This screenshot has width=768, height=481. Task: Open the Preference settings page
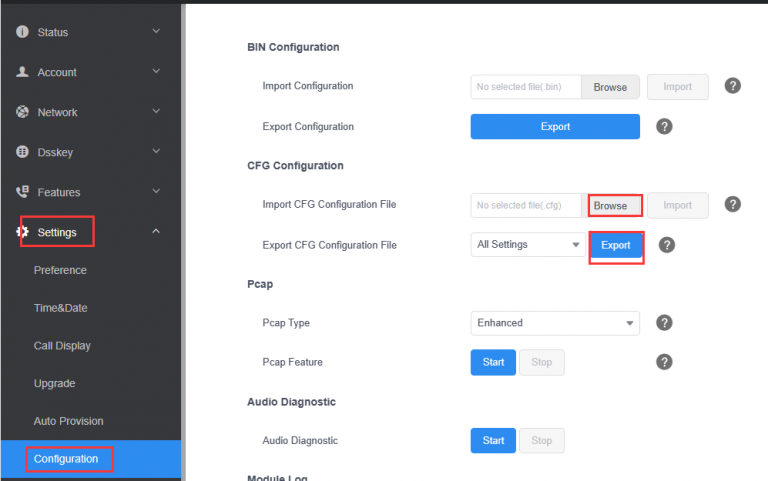point(60,270)
